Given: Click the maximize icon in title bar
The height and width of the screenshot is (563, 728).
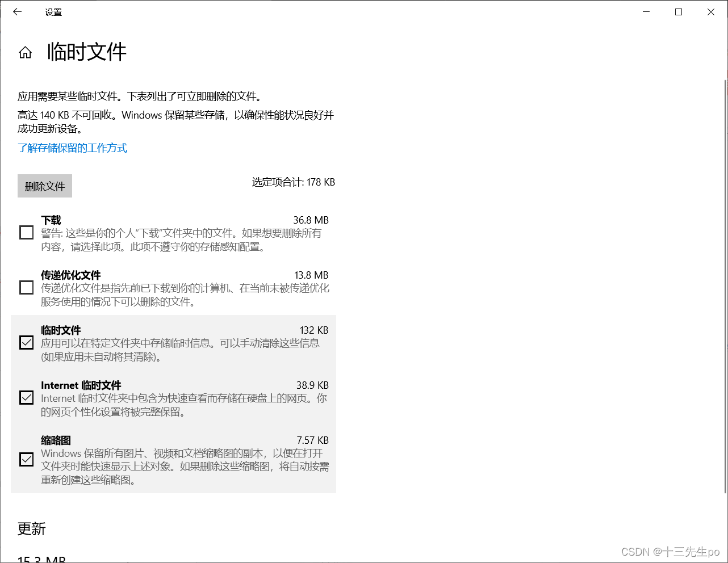Looking at the screenshot, I should point(678,11).
